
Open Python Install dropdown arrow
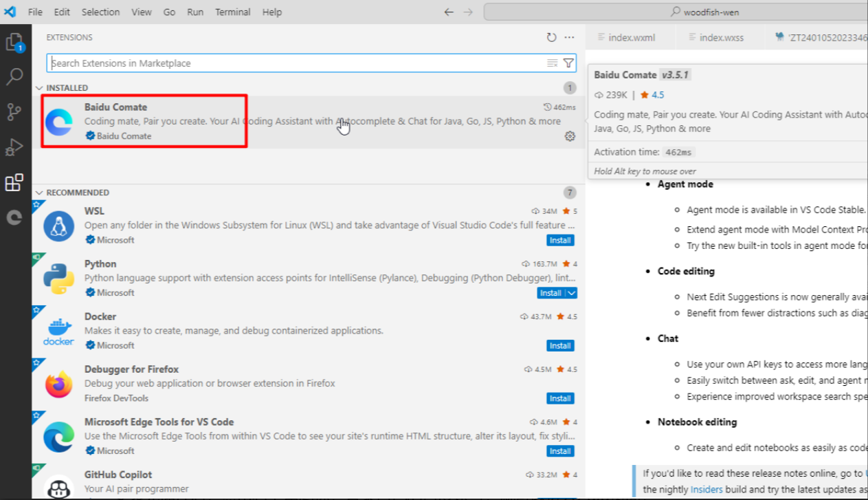pos(572,293)
